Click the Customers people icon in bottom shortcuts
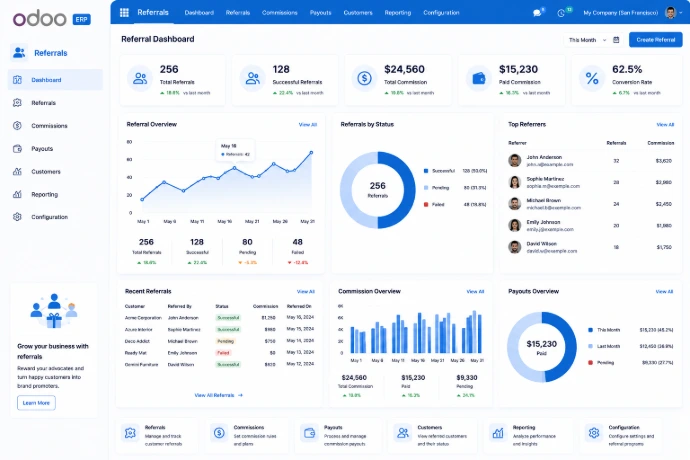 [x=403, y=433]
